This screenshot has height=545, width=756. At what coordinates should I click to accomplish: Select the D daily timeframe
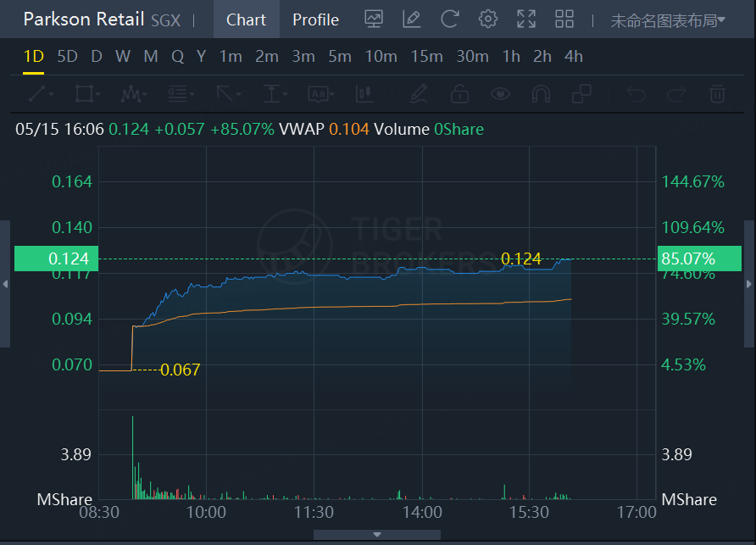[97, 57]
